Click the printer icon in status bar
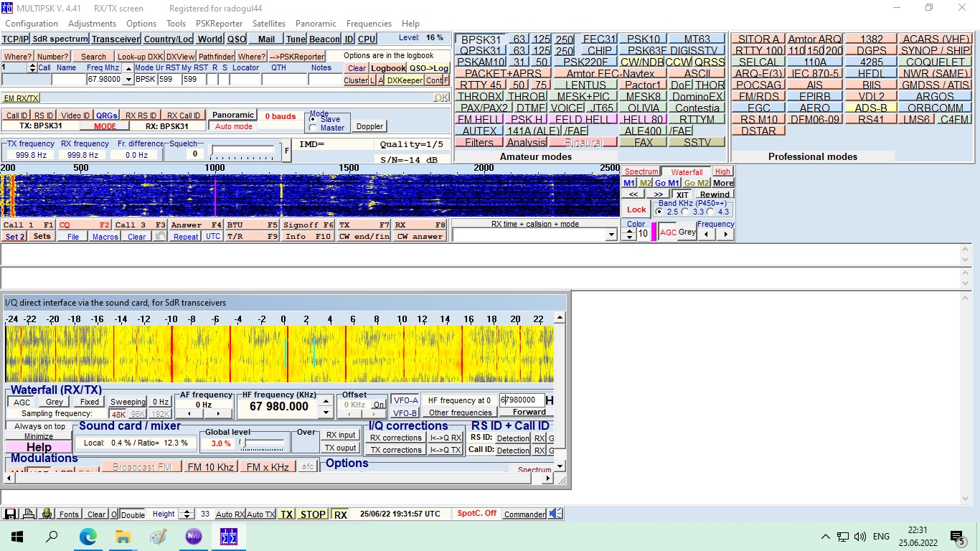This screenshot has width=980, height=551. point(29,514)
